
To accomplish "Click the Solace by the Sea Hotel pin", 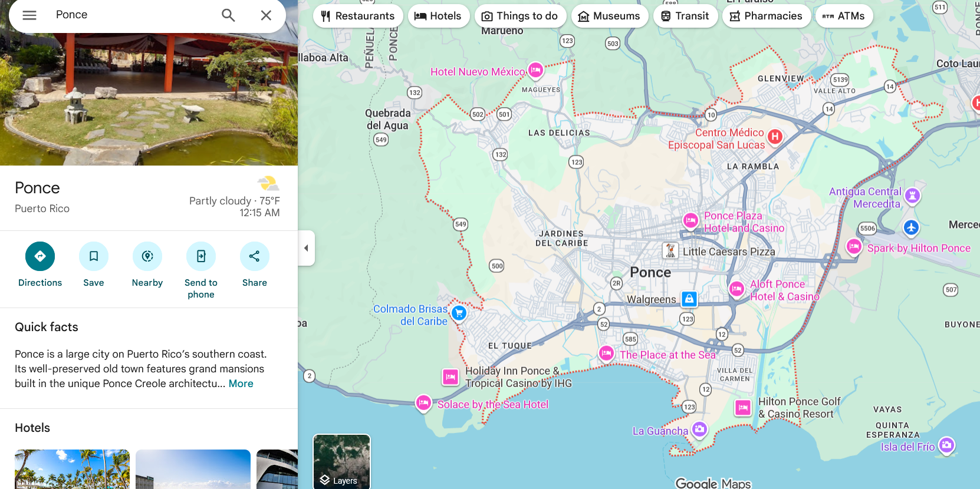I will pyautogui.click(x=423, y=403).
